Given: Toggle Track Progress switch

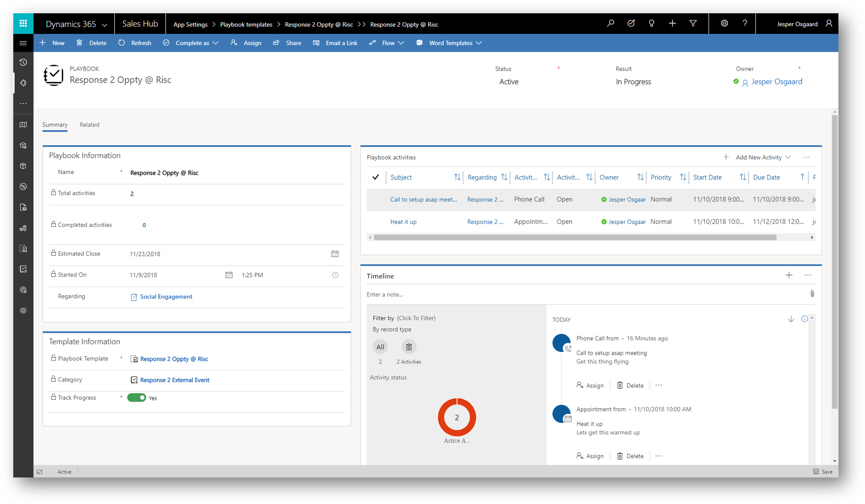Looking at the screenshot, I should pos(137,397).
